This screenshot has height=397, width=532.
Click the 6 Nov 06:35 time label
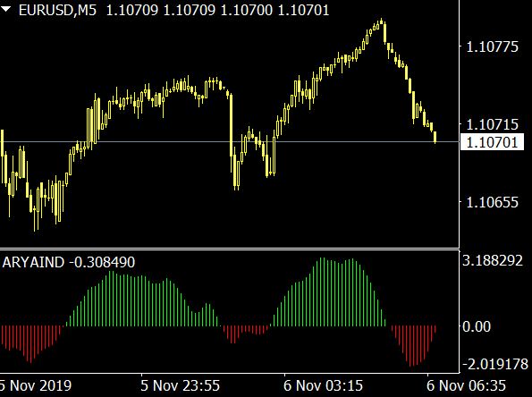466,385
